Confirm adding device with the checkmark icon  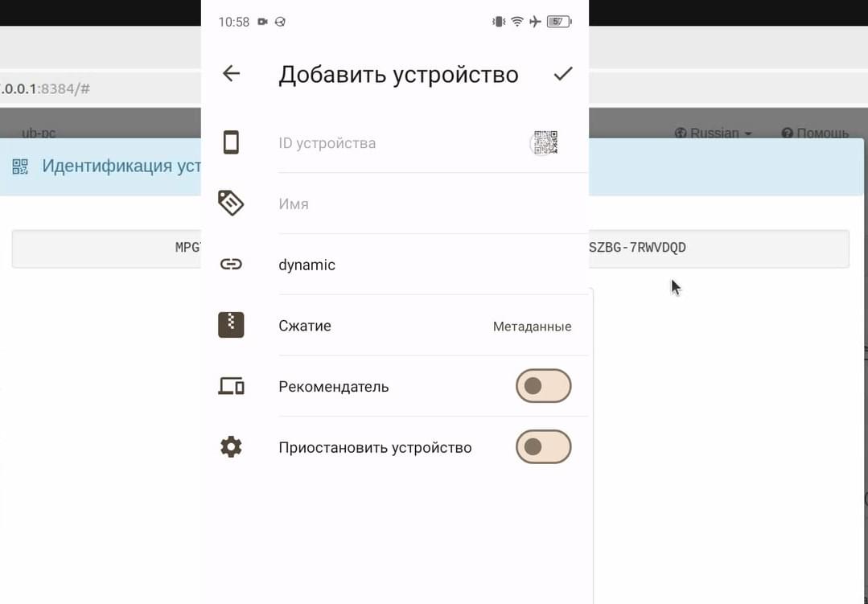(x=562, y=74)
